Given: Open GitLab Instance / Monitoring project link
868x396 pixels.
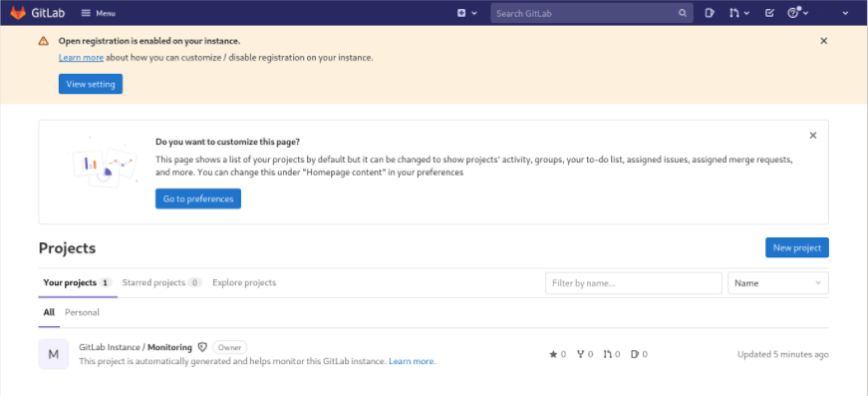Looking at the screenshot, I should point(136,347).
